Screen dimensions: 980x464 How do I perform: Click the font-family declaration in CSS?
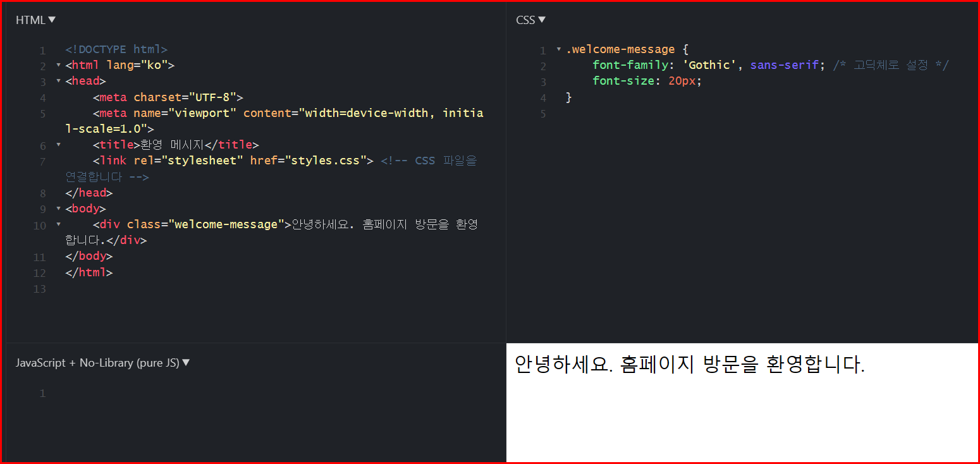point(709,65)
